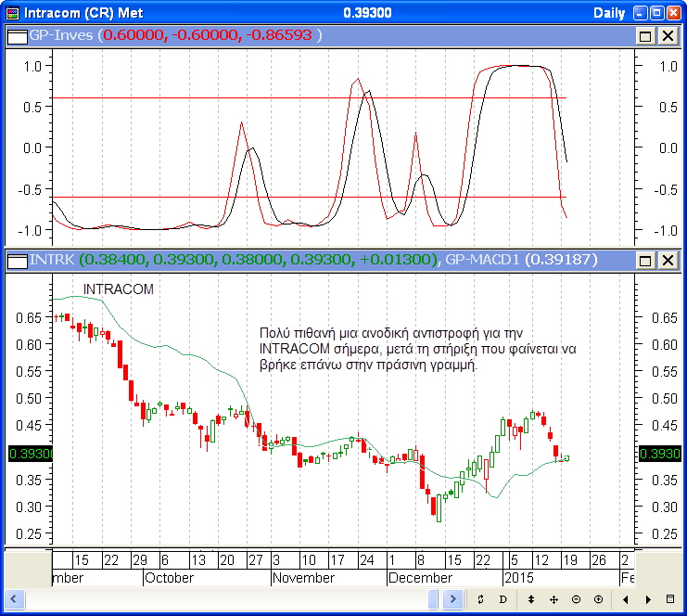The height and width of the screenshot is (616, 687).
Task: Click the left green 0.3930 price marker
Action: 31,454
